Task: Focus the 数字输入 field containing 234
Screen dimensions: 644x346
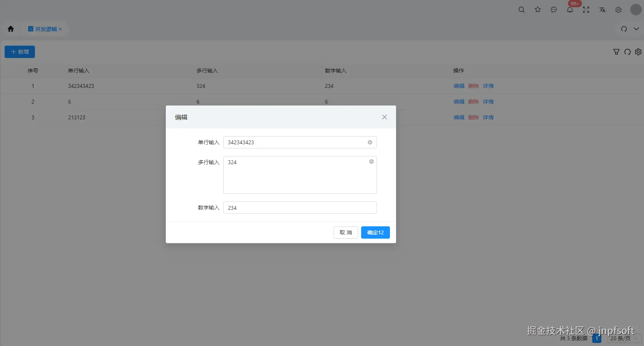Action: point(300,208)
